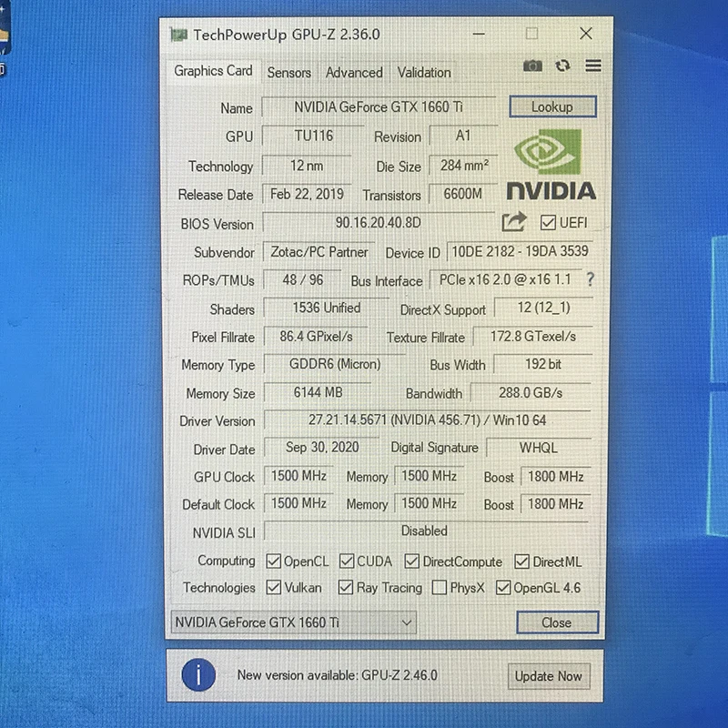This screenshot has height=728, width=728.
Task: Click the Update Now button
Action: coord(549,676)
